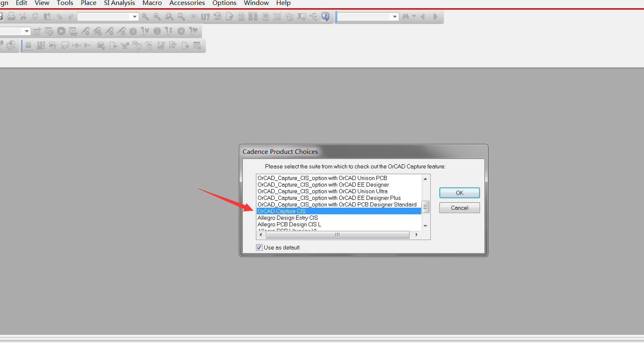The width and height of the screenshot is (644, 343).
Task: Click the horizontal scrollbar below the list
Action: click(338, 235)
